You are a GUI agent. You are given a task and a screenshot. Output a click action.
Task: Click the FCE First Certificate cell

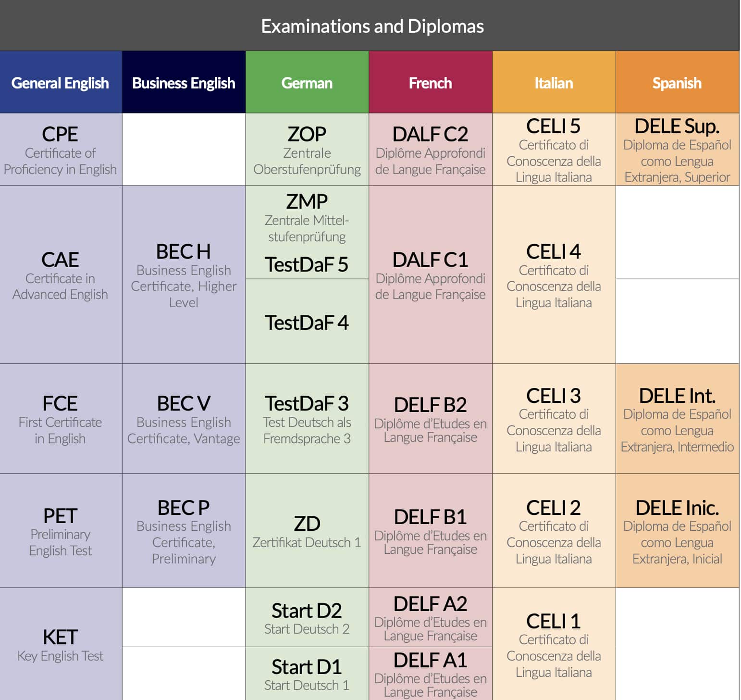[x=61, y=419]
